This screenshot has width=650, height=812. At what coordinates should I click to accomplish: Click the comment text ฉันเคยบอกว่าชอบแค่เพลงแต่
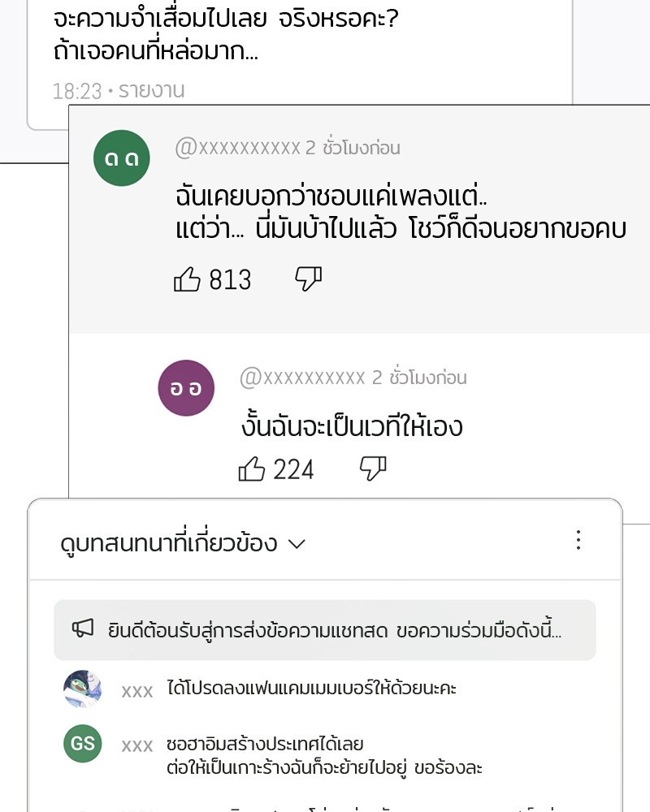click(x=331, y=197)
